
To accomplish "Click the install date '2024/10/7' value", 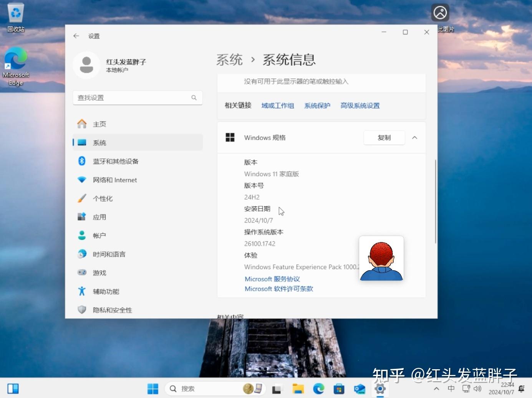I will coord(259,220).
